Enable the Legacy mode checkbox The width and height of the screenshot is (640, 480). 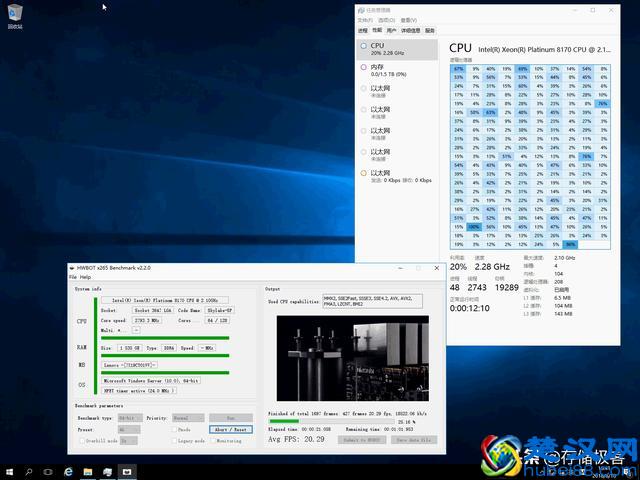click(172, 440)
